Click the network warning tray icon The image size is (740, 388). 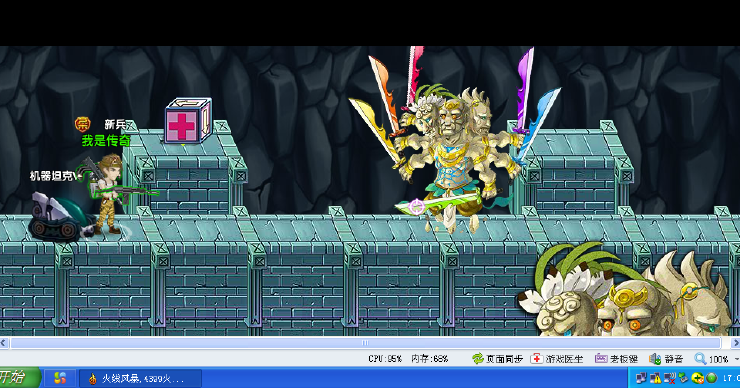656,378
